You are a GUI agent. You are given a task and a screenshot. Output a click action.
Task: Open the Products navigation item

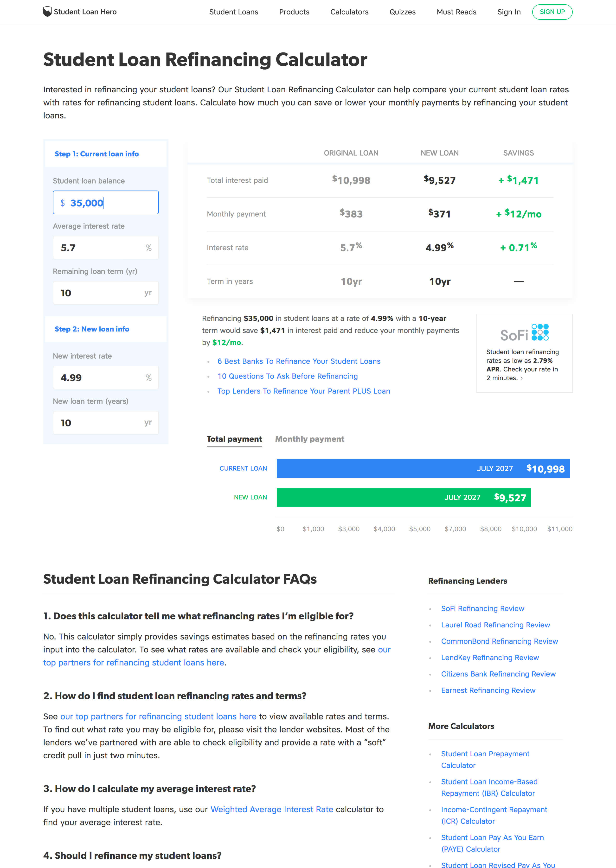(294, 12)
